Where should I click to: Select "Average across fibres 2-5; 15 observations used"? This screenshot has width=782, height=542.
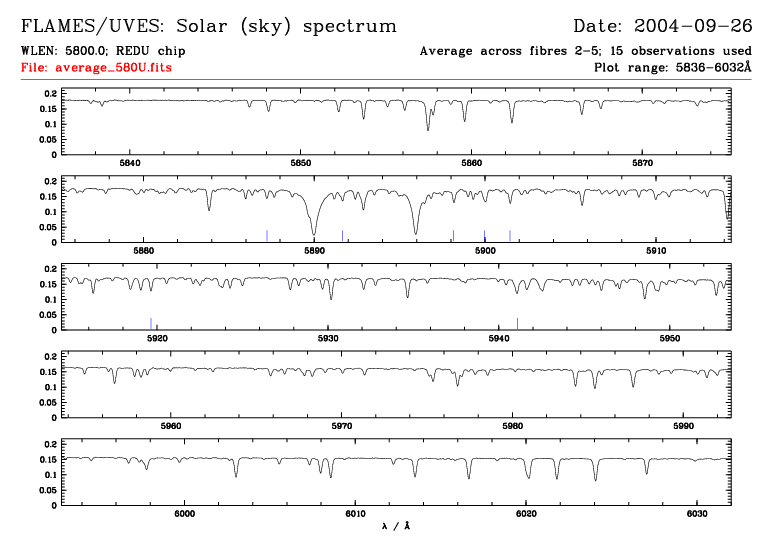[586, 51]
